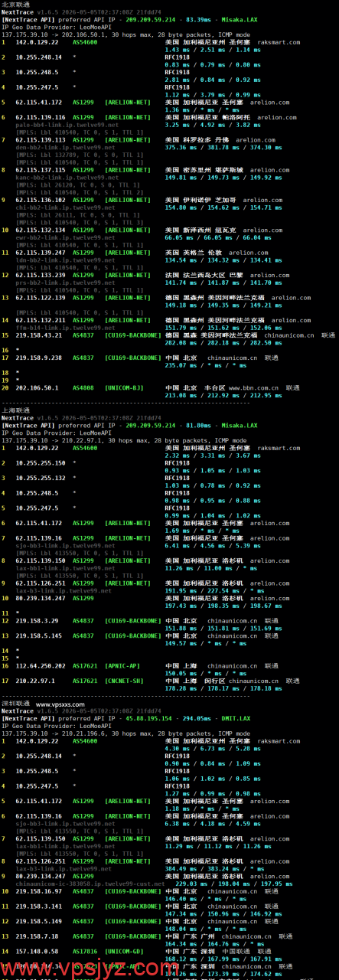Select the 294.05ms API latency value
The image size is (339, 980).
(195, 717)
